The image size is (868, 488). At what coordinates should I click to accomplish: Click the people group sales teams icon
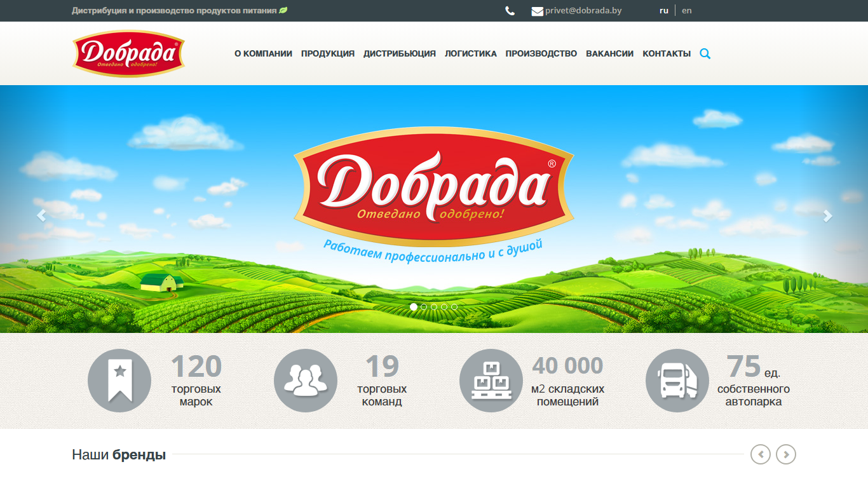306,381
